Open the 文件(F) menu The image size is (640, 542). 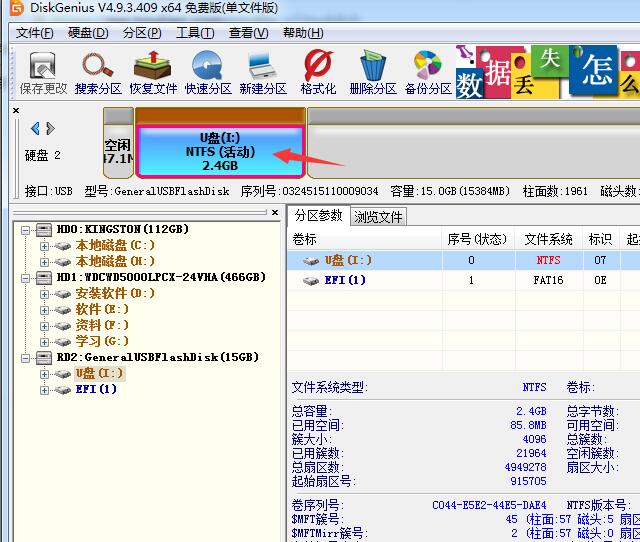coord(35,33)
